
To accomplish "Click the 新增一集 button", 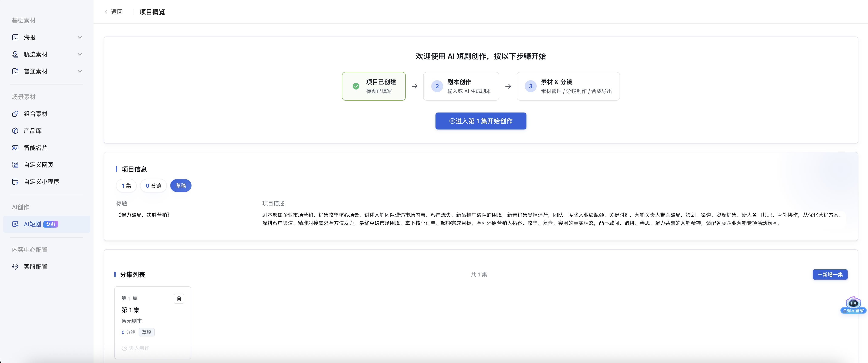I will 830,274.
